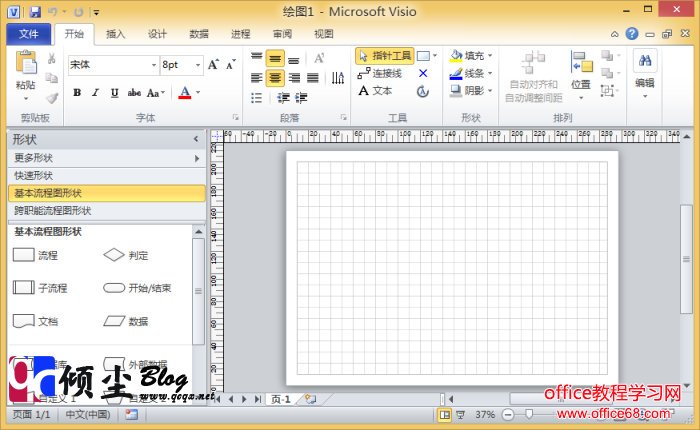Viewport: 700px width, 430px height.
Task: Open the File tab
Action: [29, 34]
